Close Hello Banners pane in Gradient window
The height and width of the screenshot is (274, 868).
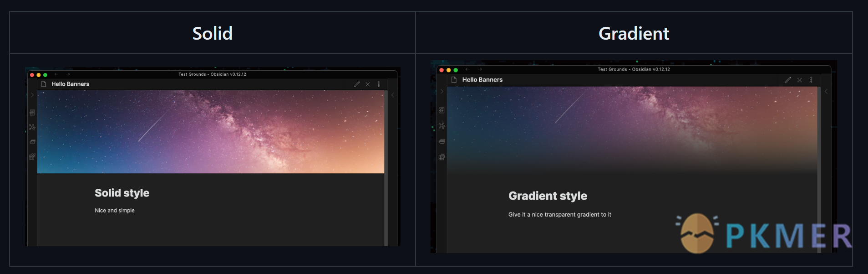799,80
